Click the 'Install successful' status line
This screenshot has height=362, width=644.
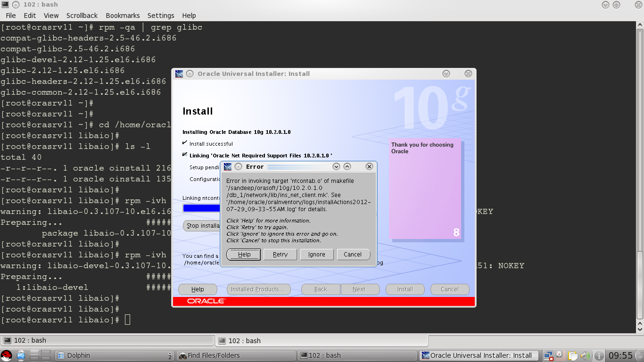point(211,144)
